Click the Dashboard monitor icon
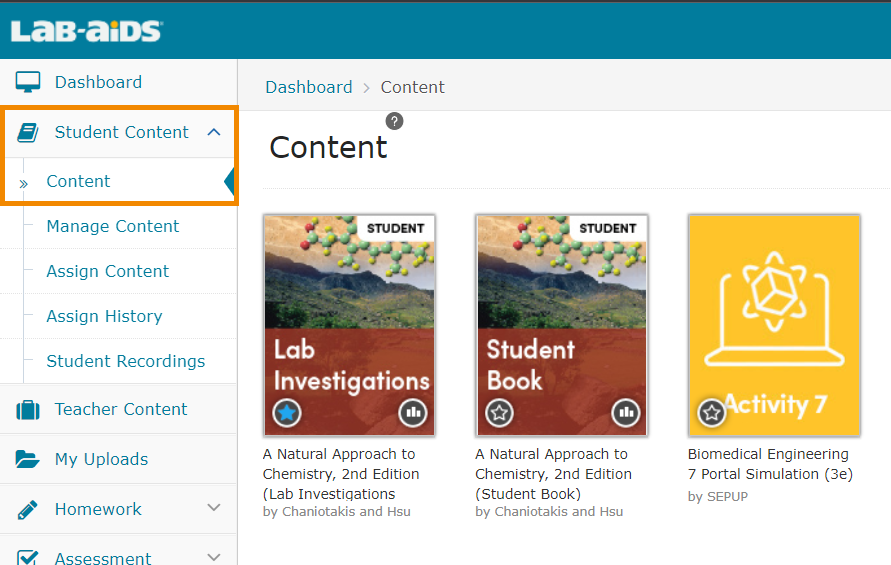Image resolution: width=891 pixels, height=565 pixels. point(28,82)
